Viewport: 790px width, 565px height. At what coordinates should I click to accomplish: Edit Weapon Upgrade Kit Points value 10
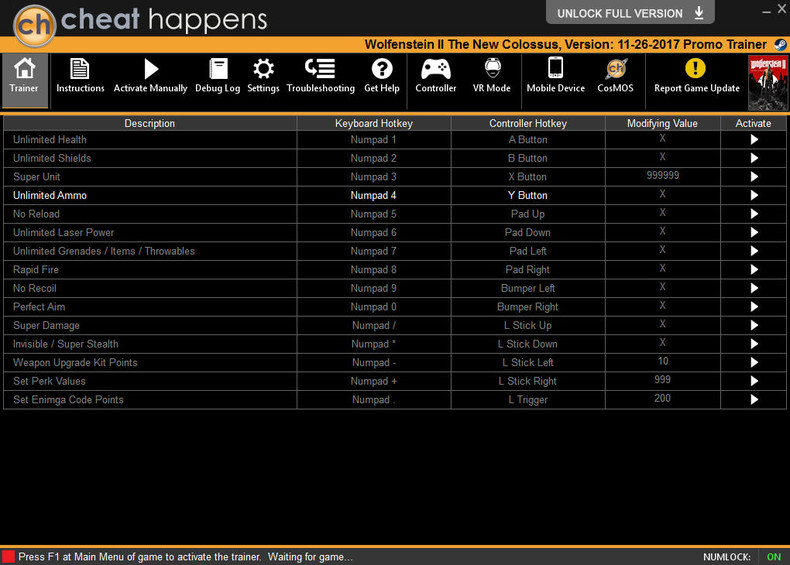pyautogui.click(x=663, y=361)
